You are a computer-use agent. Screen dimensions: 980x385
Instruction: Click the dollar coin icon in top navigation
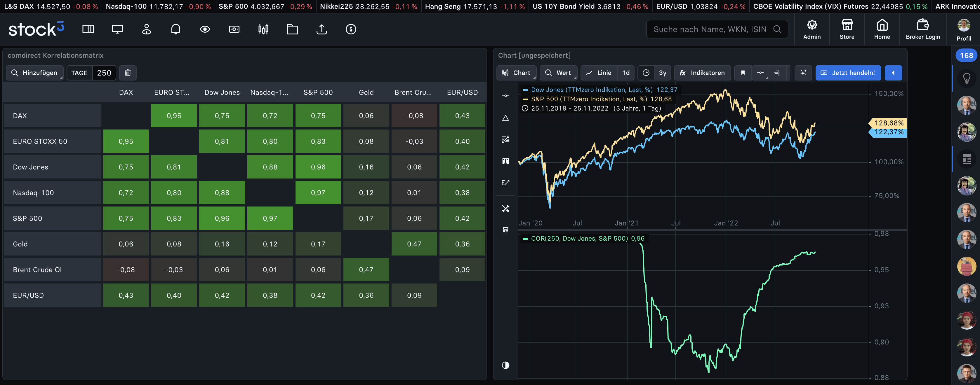[x=351, y=29]
